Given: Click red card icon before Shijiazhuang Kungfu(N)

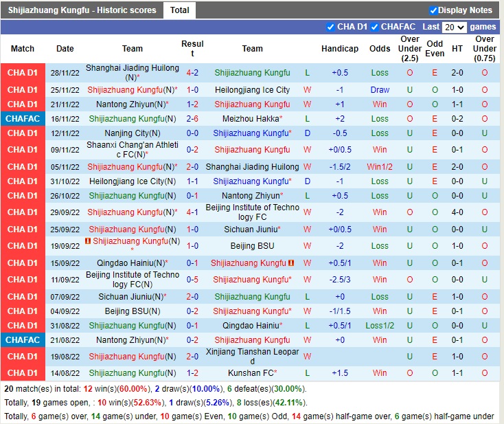Looking at the screenshot, I should [x=88, y=241].
